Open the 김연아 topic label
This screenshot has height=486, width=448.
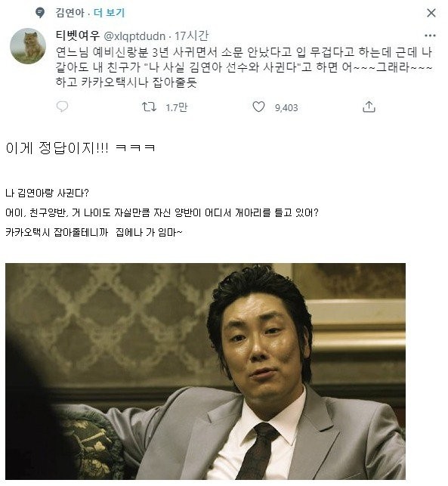pos(70,13)
